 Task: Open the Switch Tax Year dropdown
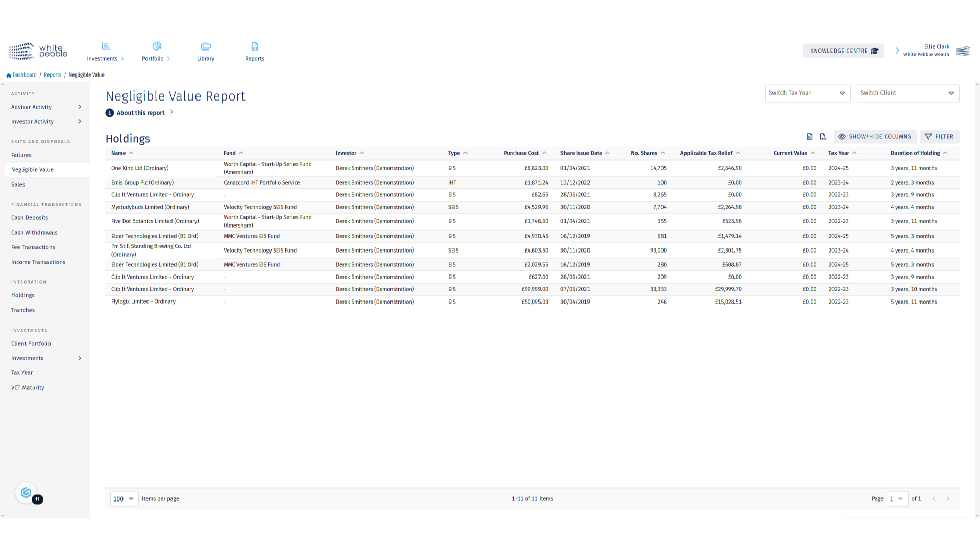point(807,93)
